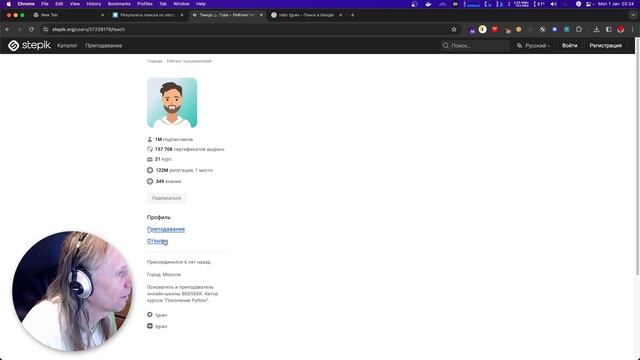The image size is (640, 360).
Task: Open the Русский language dropdown
Action: click(533, 45)
